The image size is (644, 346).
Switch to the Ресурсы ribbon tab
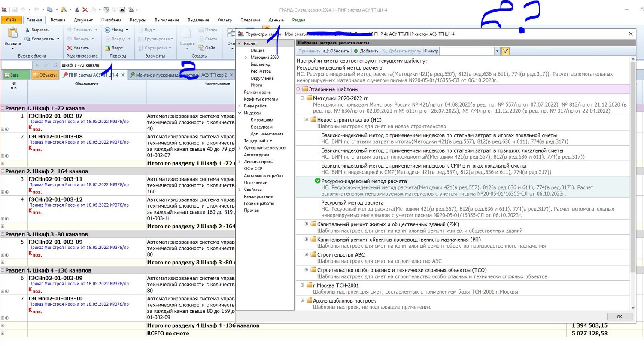coord(137,20)
